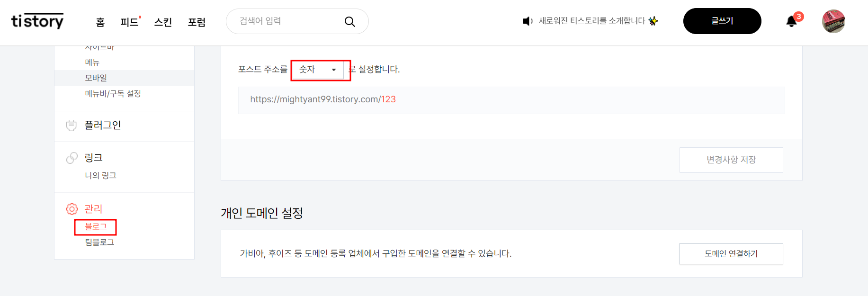Viewport: 868px width, 296px height.
Task: Click the sample URL mightyant99.tistory.com/123
Action: [323, 99]
